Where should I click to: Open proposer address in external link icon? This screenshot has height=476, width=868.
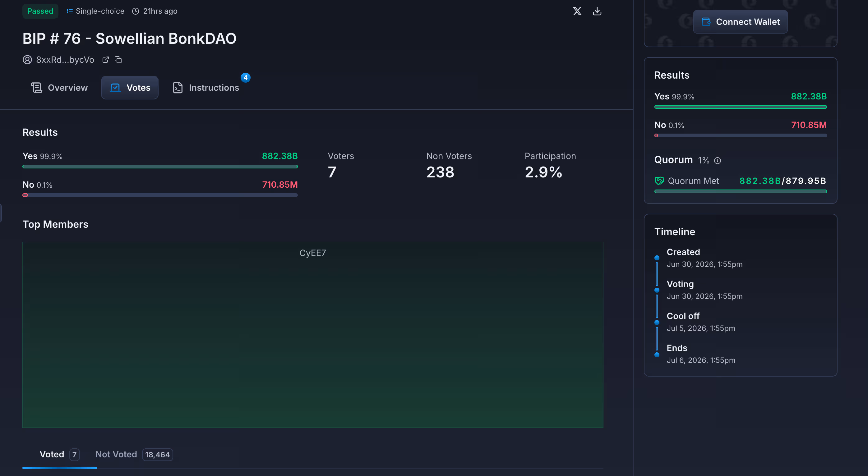105,60
